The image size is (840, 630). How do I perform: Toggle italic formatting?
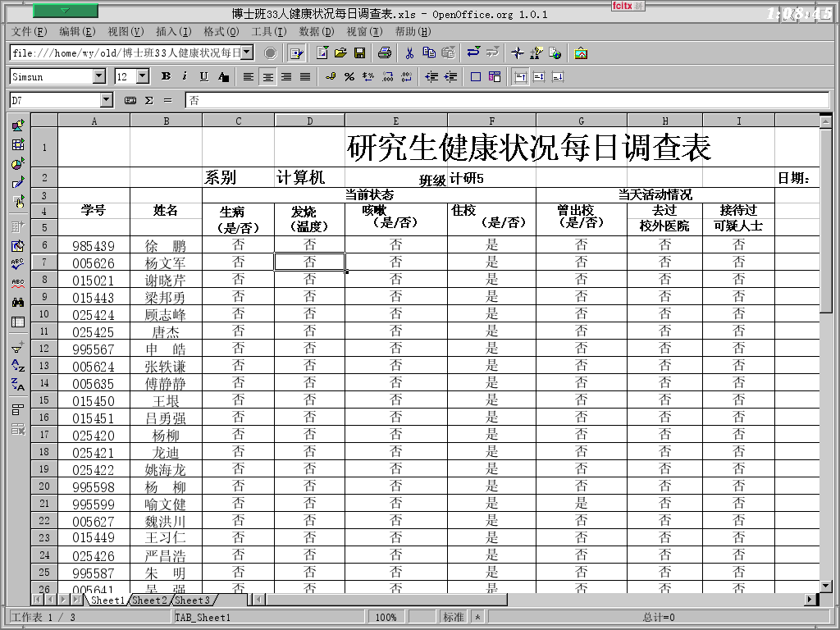tap(185, 76)
